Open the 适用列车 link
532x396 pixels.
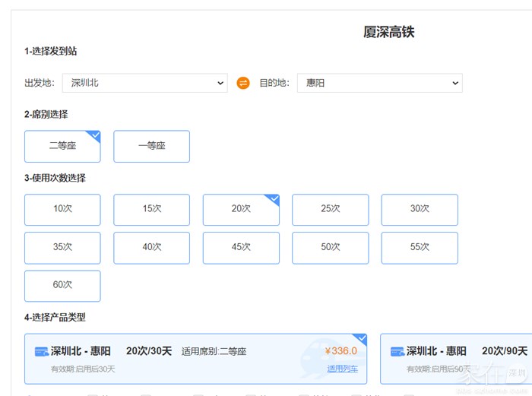[x=342, y=369]
